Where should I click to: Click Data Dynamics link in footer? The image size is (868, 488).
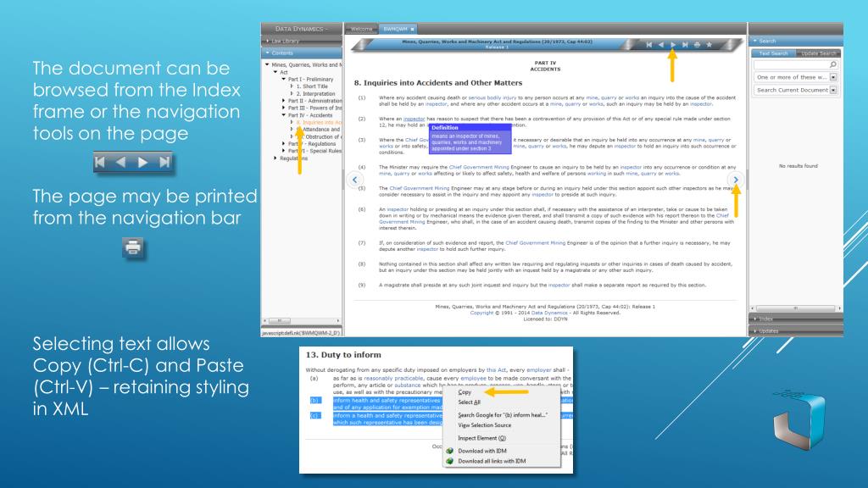(549, 313)
